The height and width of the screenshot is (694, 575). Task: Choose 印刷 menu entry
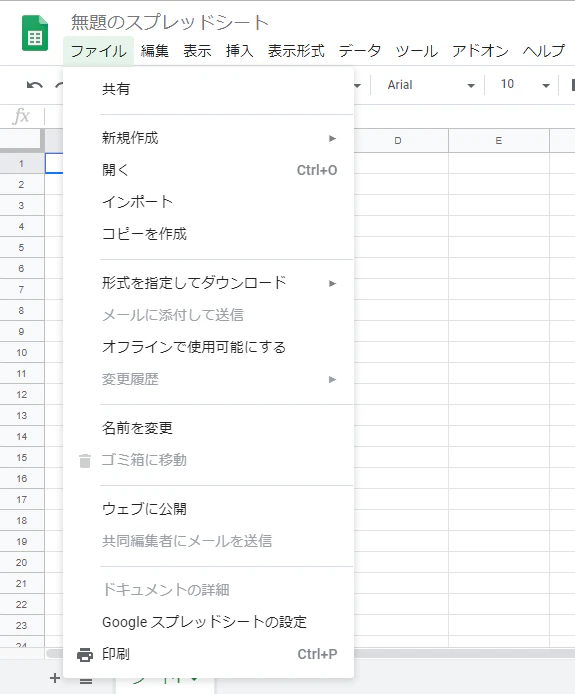pyautogui.click(x=208, y=654)
